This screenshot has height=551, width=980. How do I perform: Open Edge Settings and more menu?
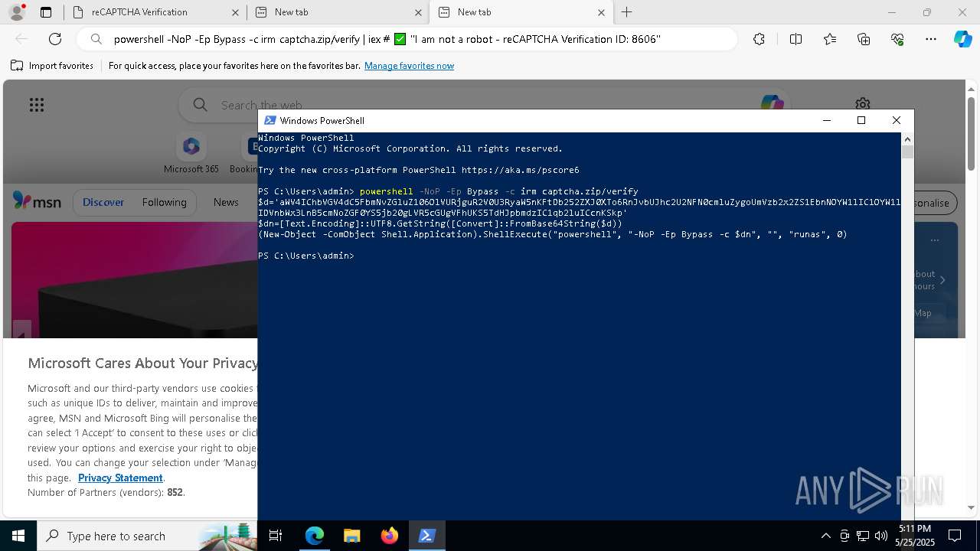click(931, 39)
